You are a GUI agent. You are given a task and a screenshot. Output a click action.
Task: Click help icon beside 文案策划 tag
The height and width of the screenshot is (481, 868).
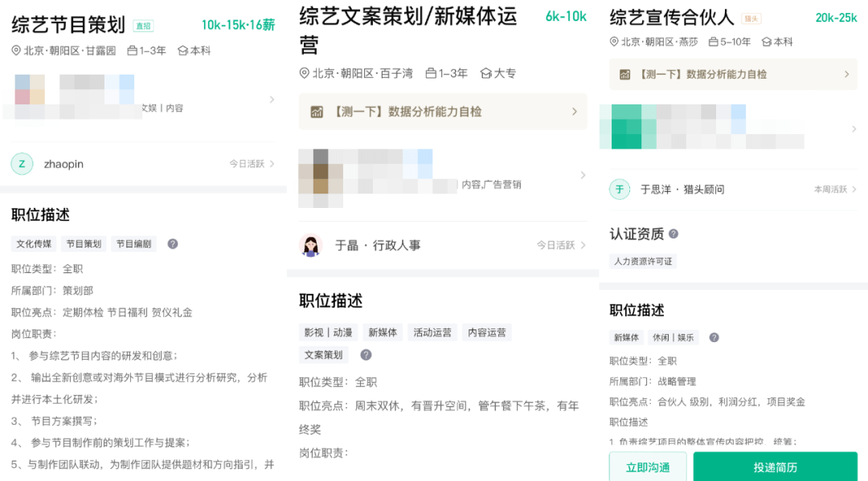pyautogui.click(x=366, y=355)
